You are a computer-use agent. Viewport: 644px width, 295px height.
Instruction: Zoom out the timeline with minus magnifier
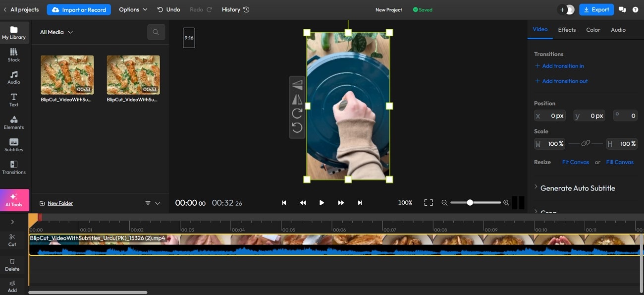point(444,203)
